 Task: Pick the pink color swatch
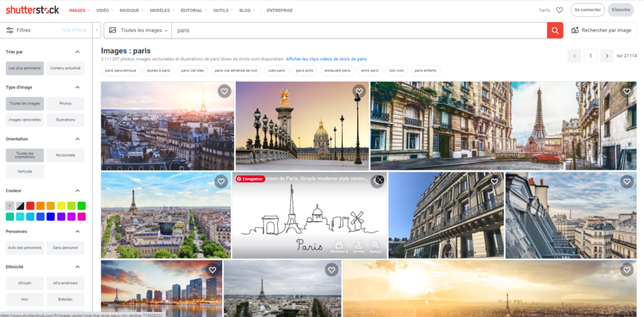pos(81,216)
